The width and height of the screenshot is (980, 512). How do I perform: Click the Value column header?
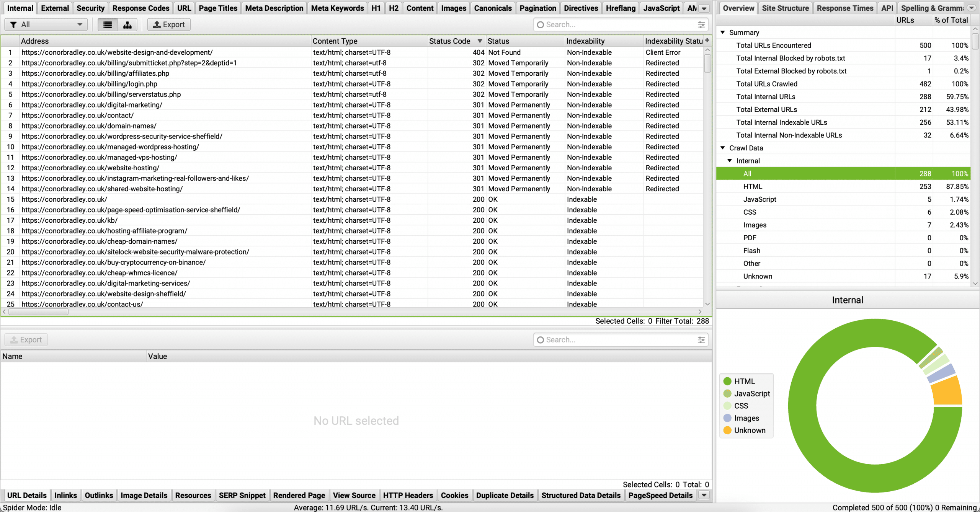click(429, 356)
